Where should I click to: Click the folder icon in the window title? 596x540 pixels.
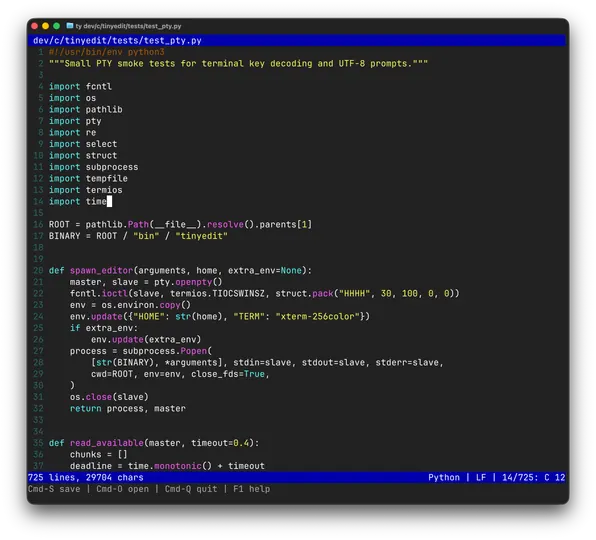[x=70, y=26]
